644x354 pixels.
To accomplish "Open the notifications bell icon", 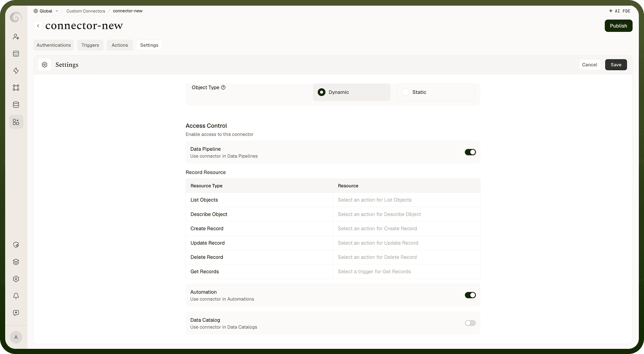I will coord(16,296).
